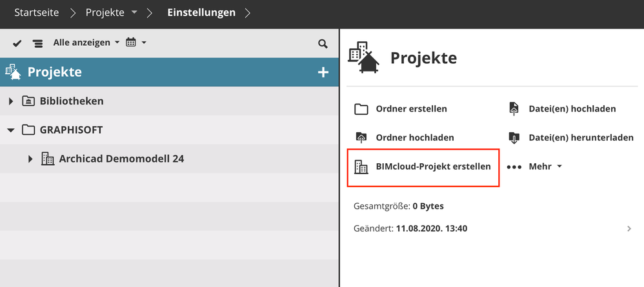Screen dimensions: 644x287
Task: Open Projekte breadcrumb link
Action: pos(105,13)
